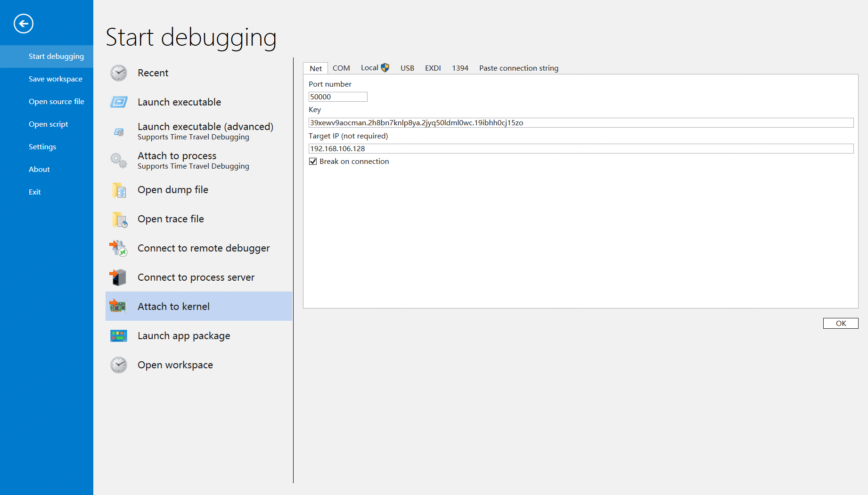The image size is (868, 495).
Task: Click the OK button
Action: coord(841,323)
